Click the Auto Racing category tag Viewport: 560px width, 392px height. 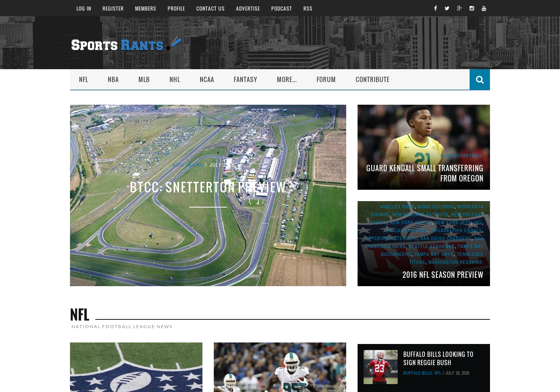(187, 165)
